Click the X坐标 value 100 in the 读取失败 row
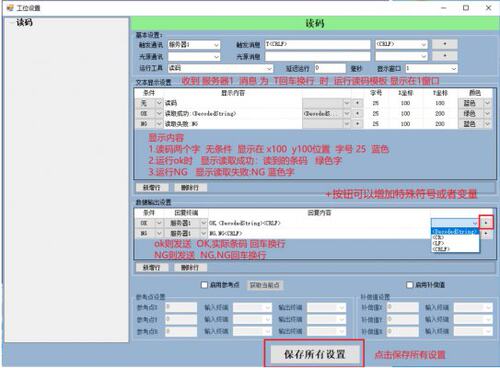Viewport: 500px width, 368px height. (405, 124)
